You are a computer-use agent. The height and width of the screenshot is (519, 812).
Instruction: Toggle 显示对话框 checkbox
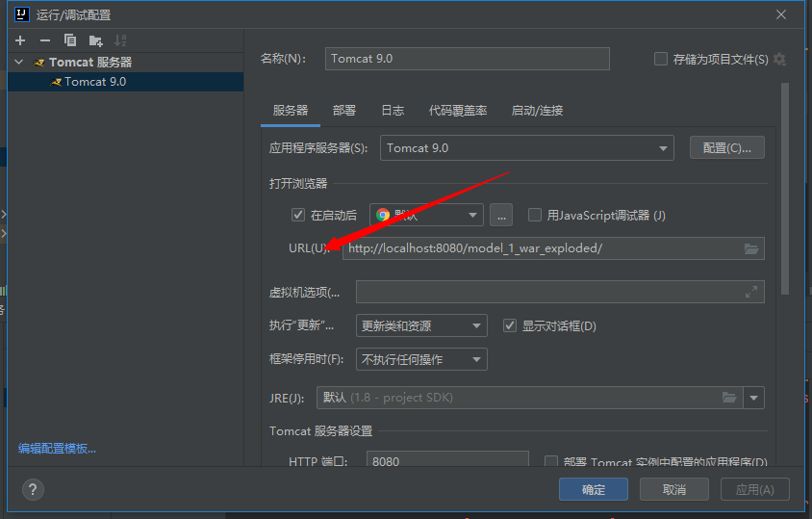pos(510,325)
